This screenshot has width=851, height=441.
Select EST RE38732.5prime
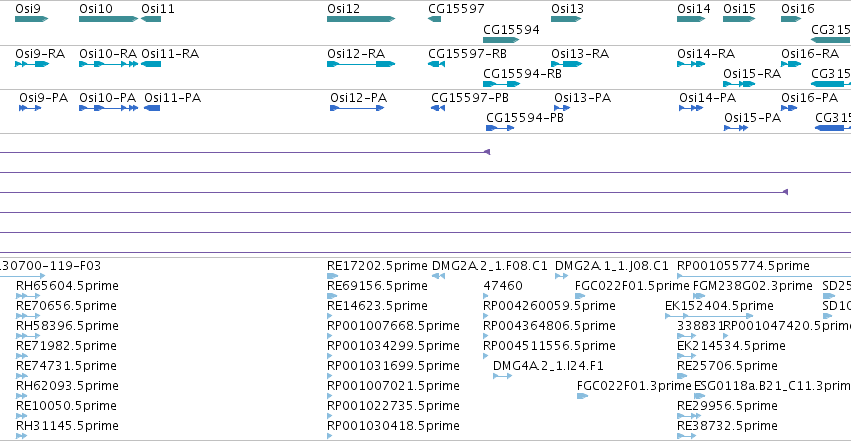(x=727, y=426)
